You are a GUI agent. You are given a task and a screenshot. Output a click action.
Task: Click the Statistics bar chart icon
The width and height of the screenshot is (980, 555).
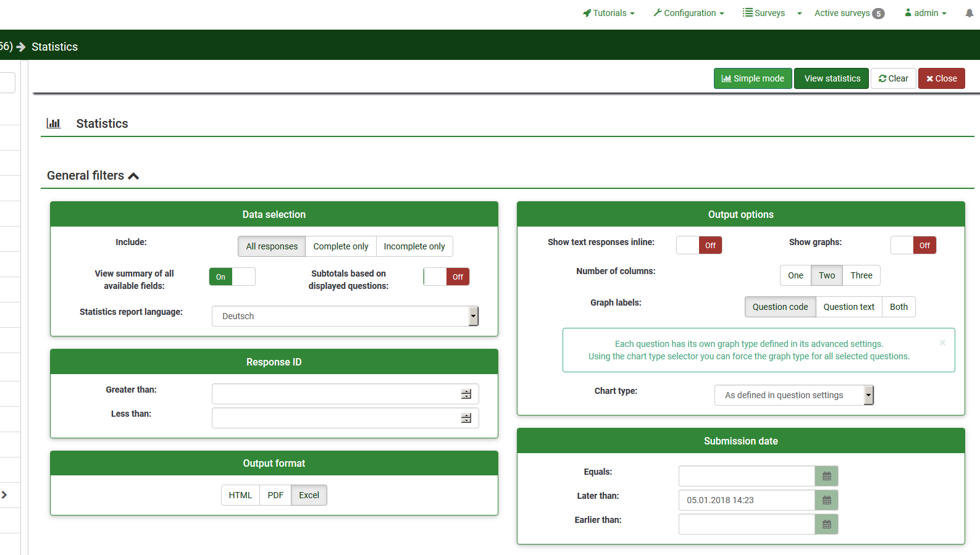tap(54, 123)
